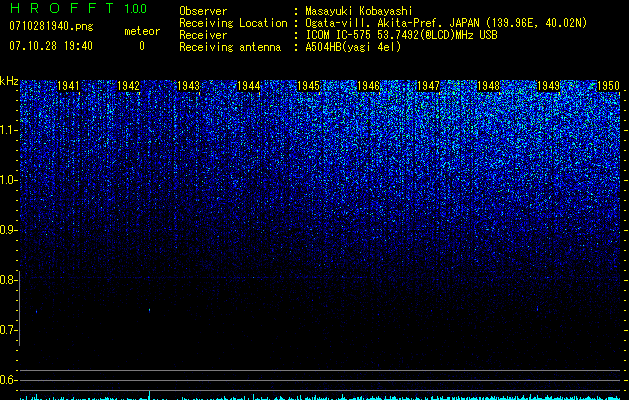Click the tall cyan spike in the power graph
The image size is (629, 400).
150,395
